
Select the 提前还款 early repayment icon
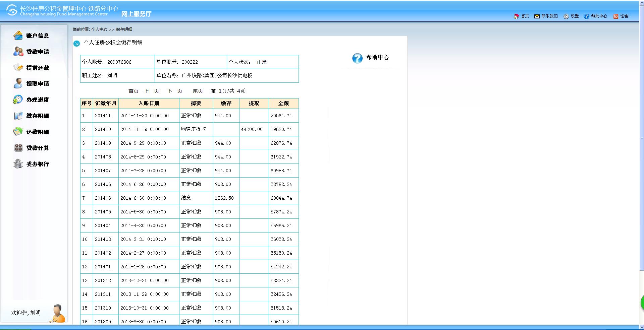pyautogui.click(x=18, y=68)
